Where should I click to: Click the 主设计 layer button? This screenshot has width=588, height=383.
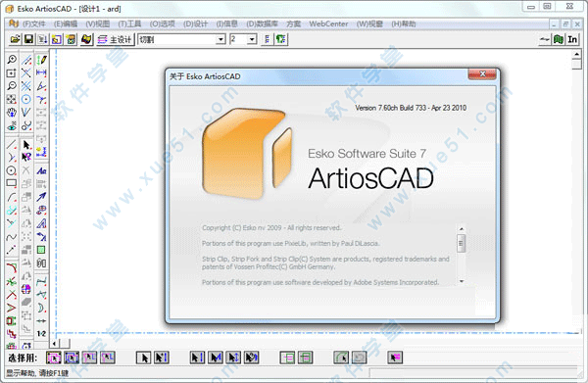tap(115, 39)
